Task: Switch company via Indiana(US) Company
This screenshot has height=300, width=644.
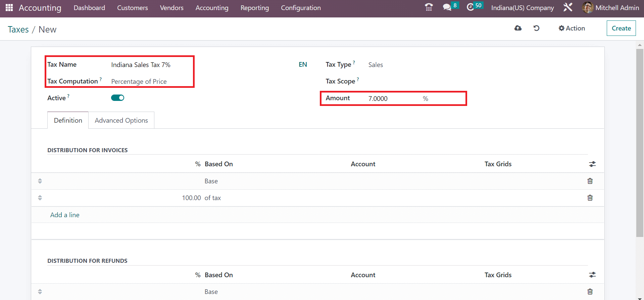Action: pyautogui.click(x=523, y=8)
